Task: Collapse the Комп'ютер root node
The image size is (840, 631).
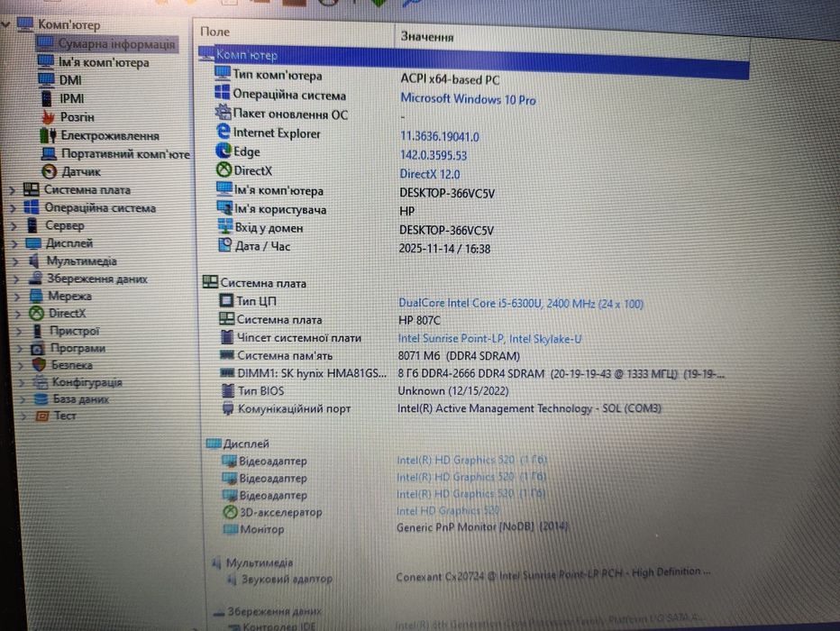Action: click(6, 24)
